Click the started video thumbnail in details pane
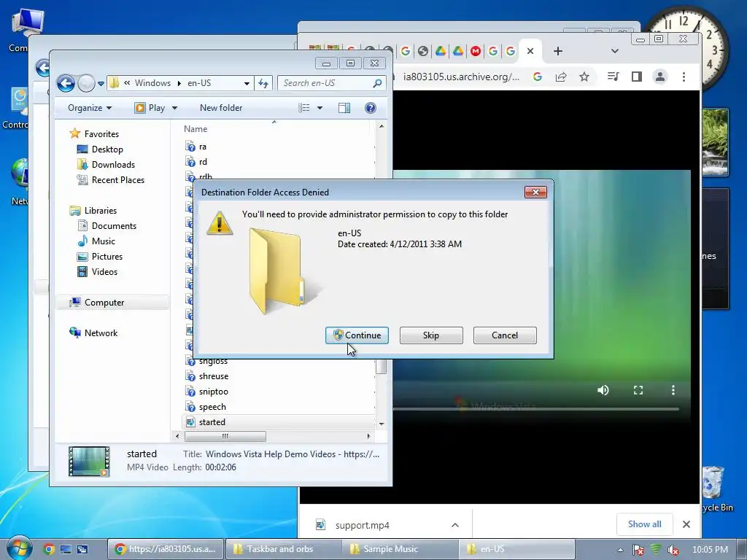The image size is (747, 560). [x=89, y=461]
